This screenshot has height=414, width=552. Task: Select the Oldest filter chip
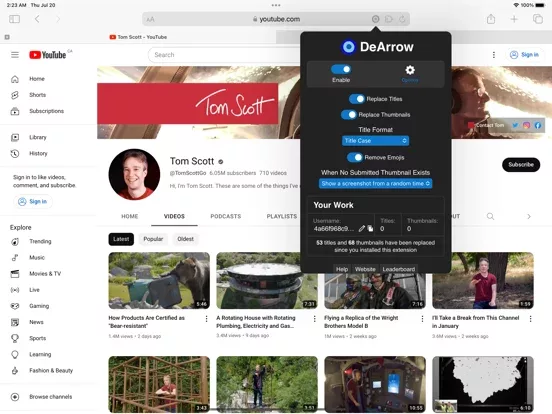(186, 239)
